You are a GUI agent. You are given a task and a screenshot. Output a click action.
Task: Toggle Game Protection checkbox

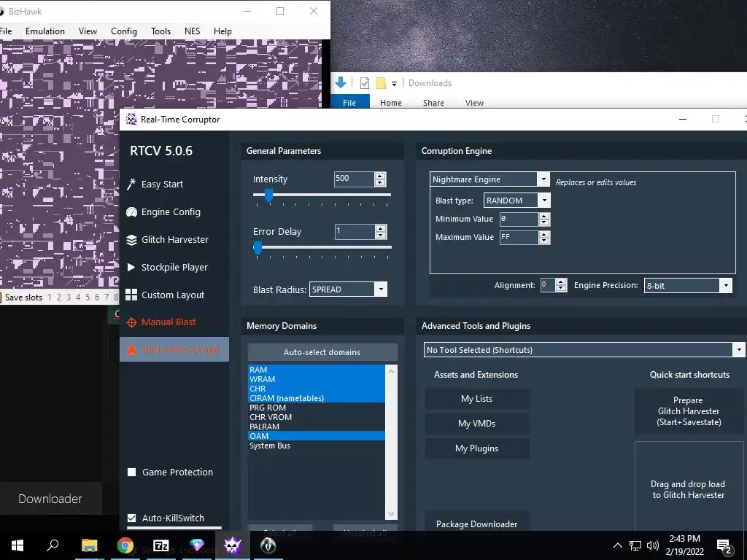[132, 472]
